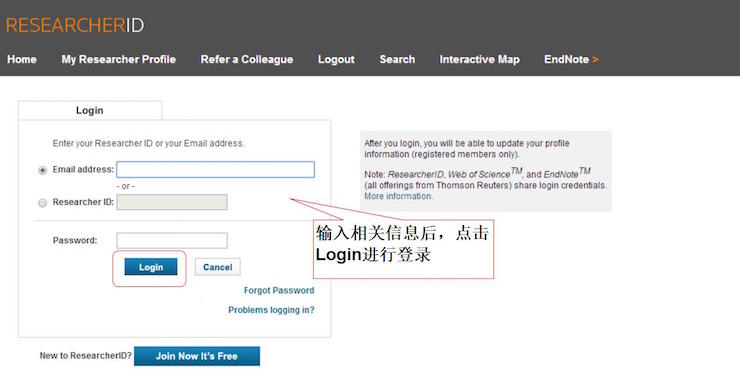Focus the Email address input field
This screenshot has height=389, width=740.
pos(215,169)
